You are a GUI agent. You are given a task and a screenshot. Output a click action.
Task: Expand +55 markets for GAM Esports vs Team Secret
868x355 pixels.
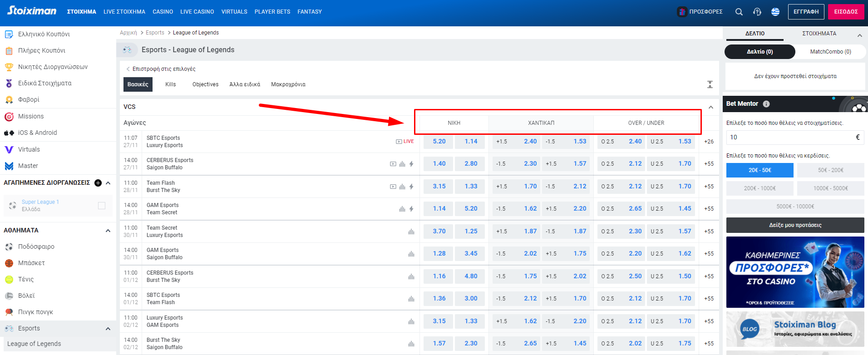pos(709,209)
